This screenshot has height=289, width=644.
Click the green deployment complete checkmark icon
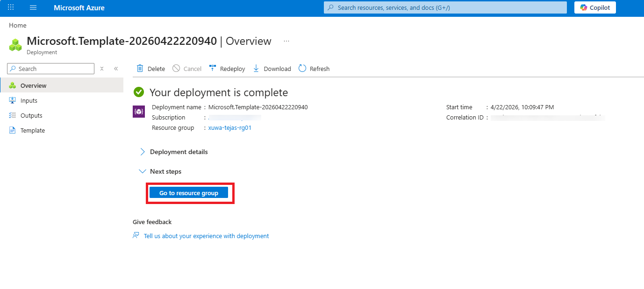coord(138,92)
